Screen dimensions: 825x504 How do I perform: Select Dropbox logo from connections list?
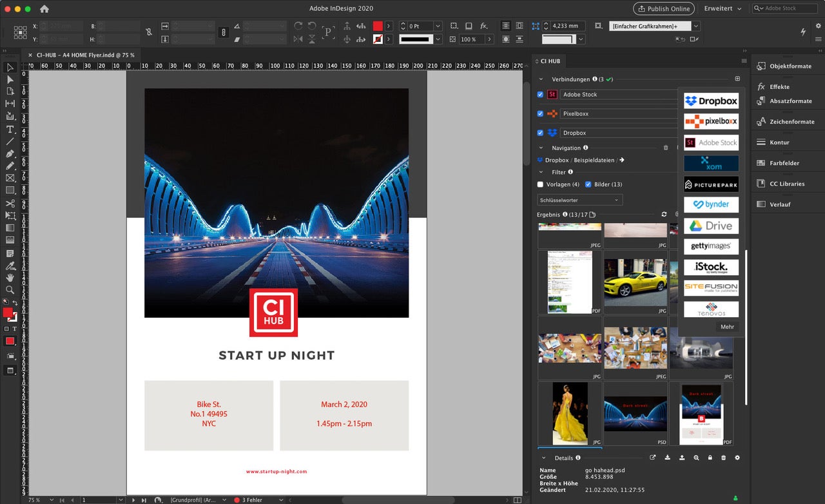711,101
